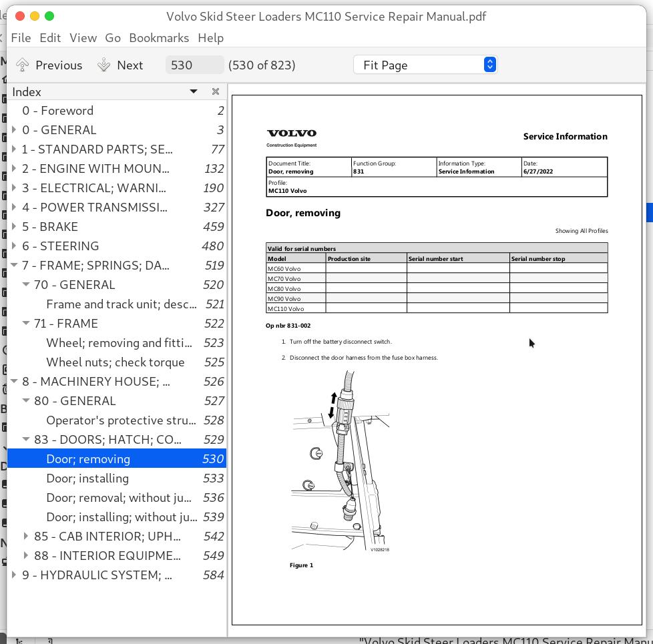Viewport: 653px width, 644px height.
Task: Click the Next page arrow icon
Action: (x=103, y=65)
